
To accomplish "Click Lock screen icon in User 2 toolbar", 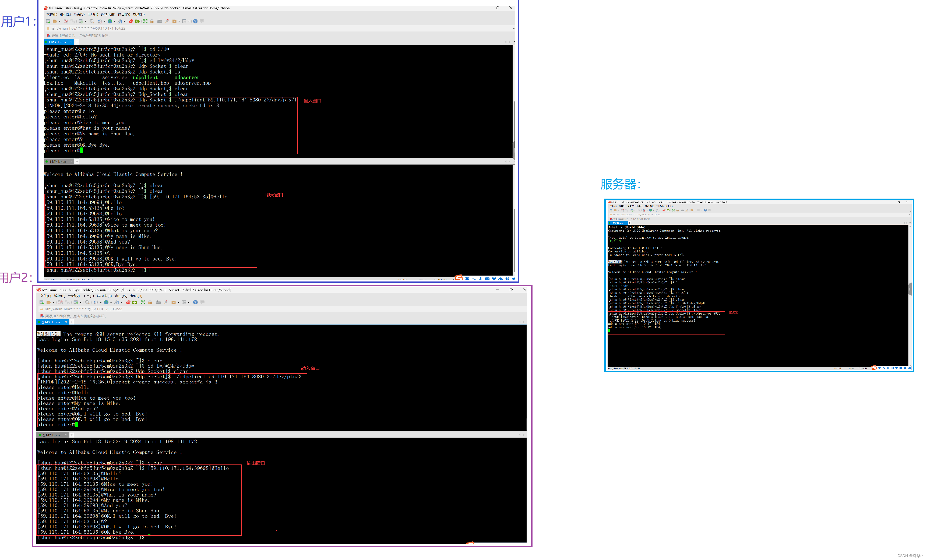I will coord(150,302).
